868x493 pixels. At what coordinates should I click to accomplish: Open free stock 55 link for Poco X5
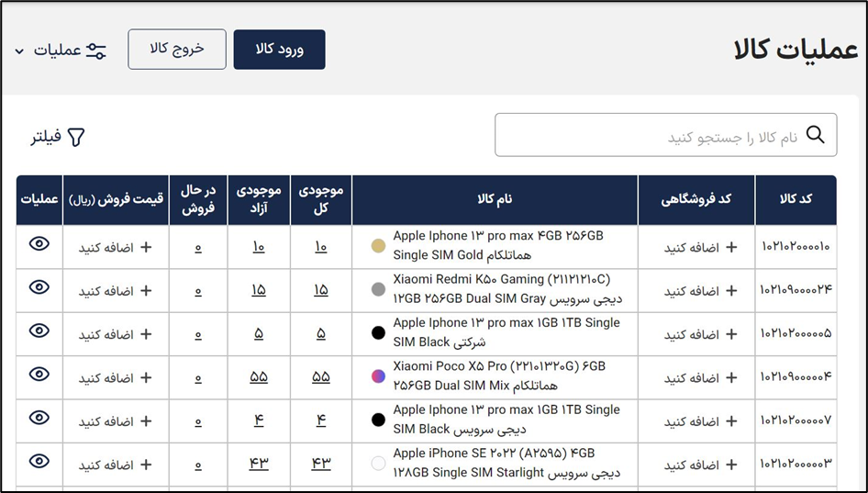point(259,377)
